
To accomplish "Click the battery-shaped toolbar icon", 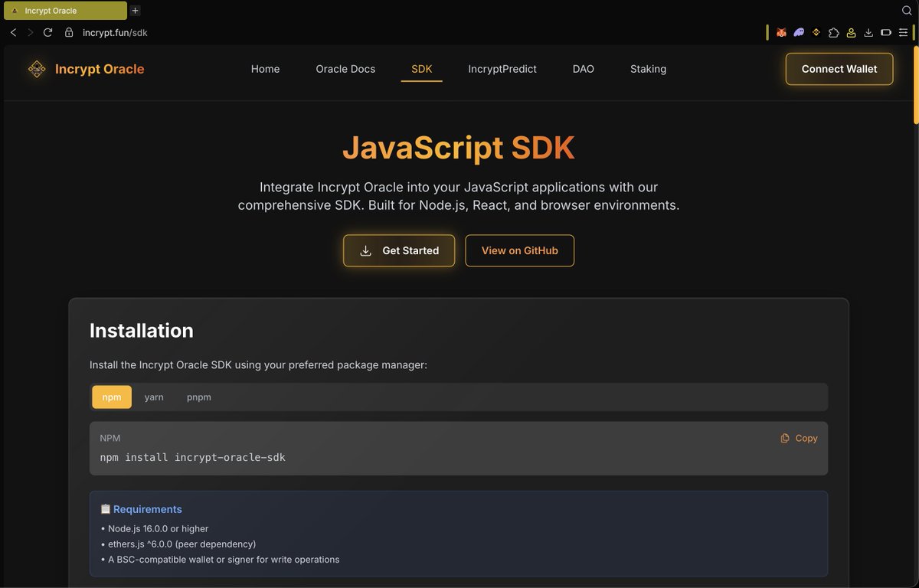I will pos(886,33).
